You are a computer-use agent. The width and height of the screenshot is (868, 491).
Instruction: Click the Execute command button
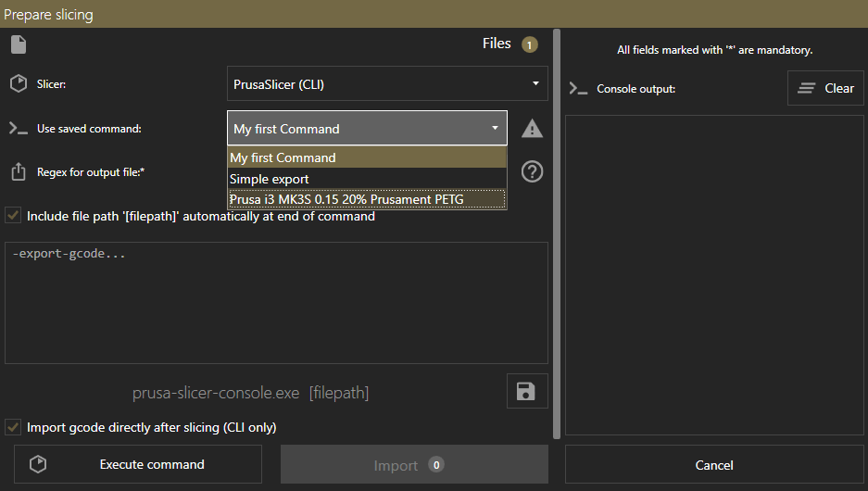coord(138,464)
